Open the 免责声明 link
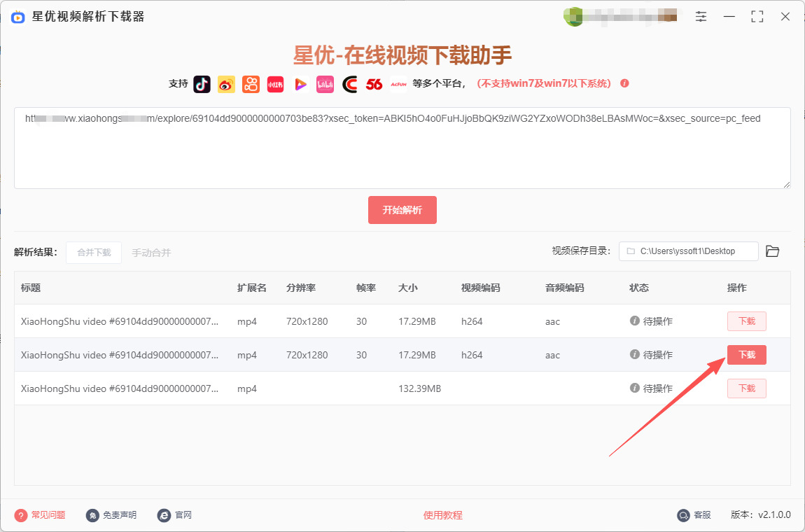 120,515
